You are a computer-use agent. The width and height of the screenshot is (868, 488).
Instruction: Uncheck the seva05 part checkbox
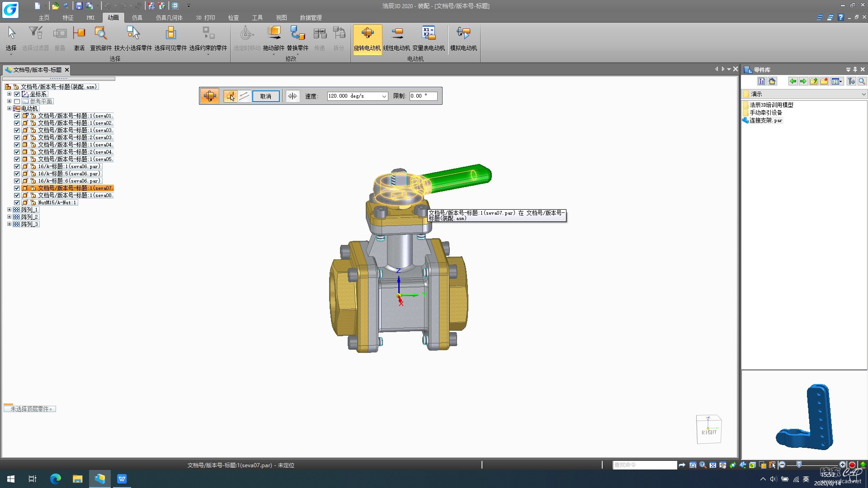pyautogui.click(x=17, y=159)
